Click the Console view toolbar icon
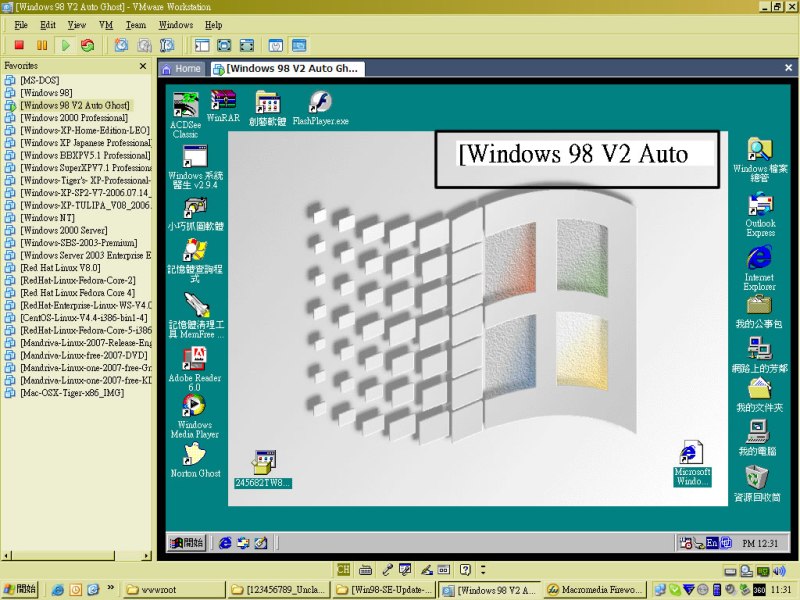 [x=299, y=45]
